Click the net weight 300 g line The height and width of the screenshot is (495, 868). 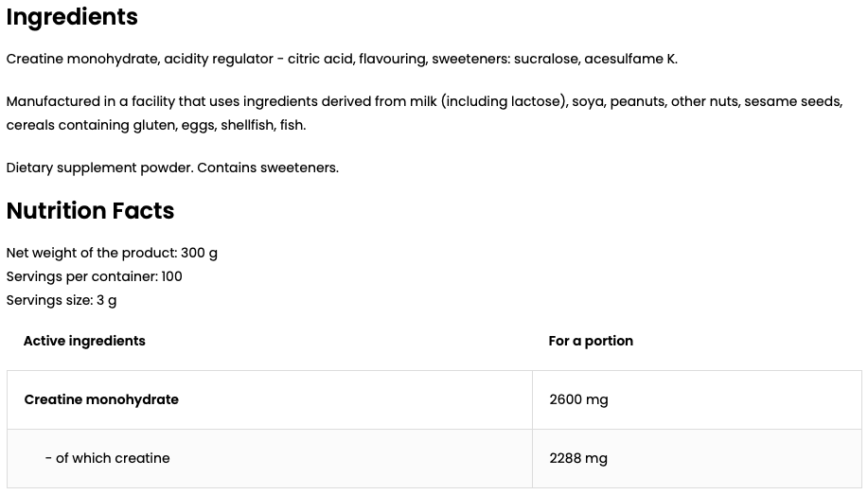[112, 253]
